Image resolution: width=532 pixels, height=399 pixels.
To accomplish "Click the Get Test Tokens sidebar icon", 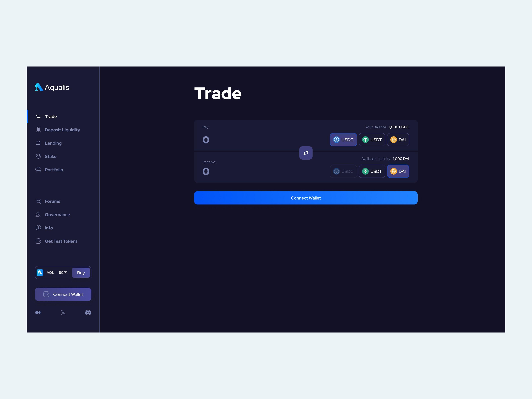I will 38,241.
